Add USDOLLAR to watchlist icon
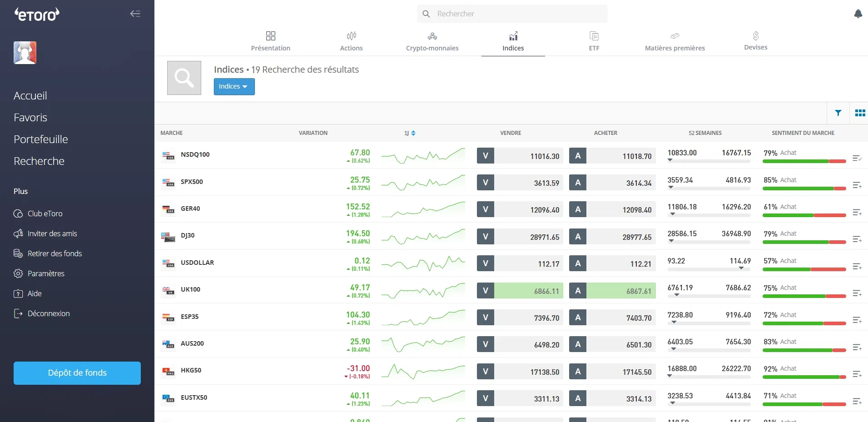868x422 pixels. [857, 266]
